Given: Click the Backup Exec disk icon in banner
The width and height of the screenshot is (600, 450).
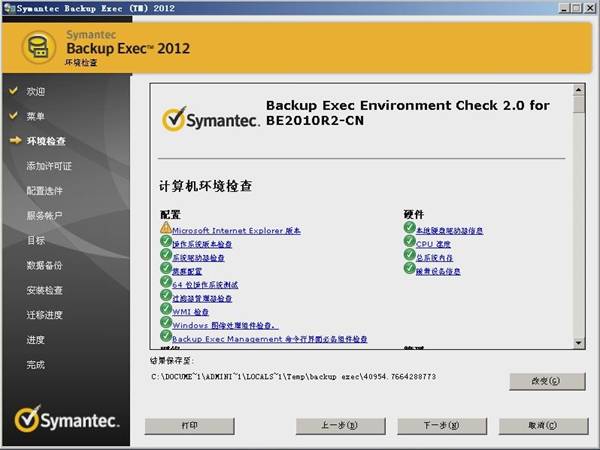Looking at the screenshot, I should (x=38, y=45).
